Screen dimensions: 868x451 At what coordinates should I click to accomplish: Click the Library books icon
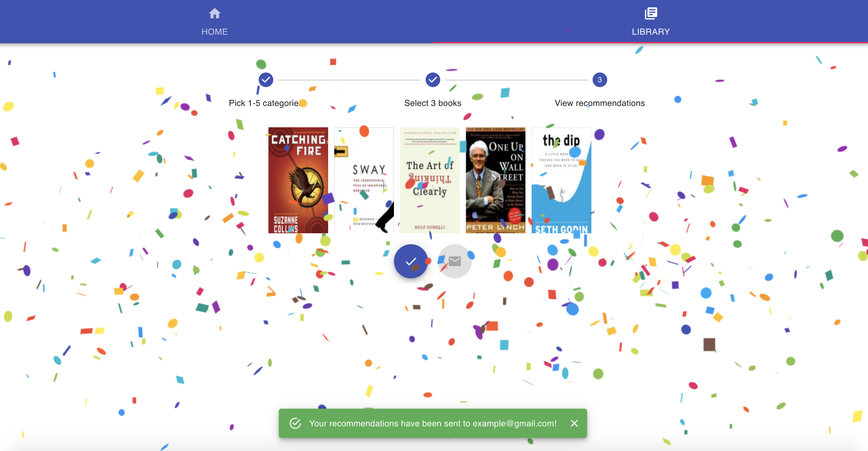[650, 13]
